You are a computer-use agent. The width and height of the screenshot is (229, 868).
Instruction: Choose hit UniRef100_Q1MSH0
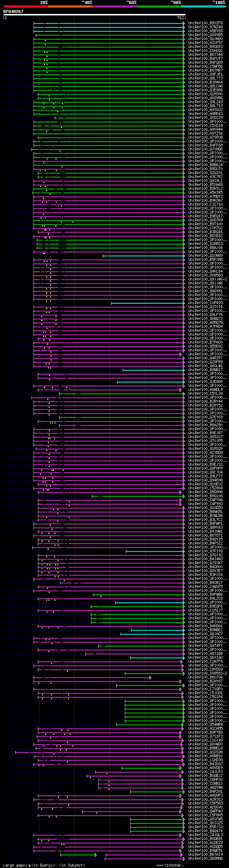(x=205, y=94)
